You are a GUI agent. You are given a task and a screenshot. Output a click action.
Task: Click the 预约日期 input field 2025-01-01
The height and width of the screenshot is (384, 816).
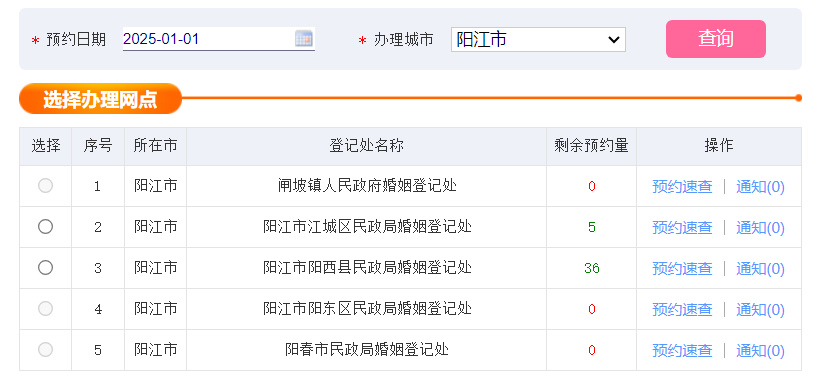tap(219, 39)
